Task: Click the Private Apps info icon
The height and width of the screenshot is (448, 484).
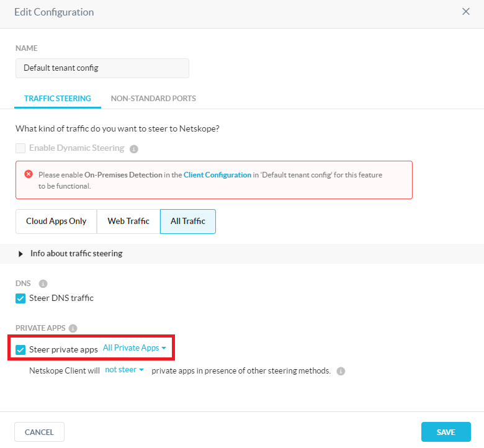Action: click(x=73, y=328)
